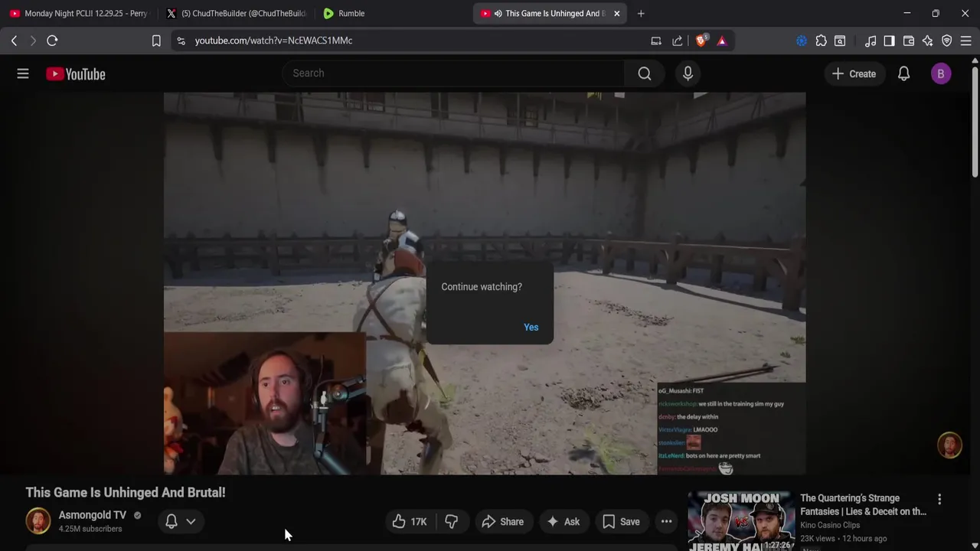Click the '4.25M subscribers' text
980x551 pixels.
90,529
